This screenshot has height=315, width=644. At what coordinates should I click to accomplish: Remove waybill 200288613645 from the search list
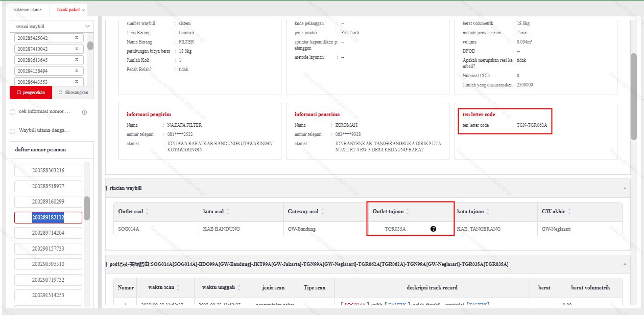pyautogui.click(x=76, y=60)
